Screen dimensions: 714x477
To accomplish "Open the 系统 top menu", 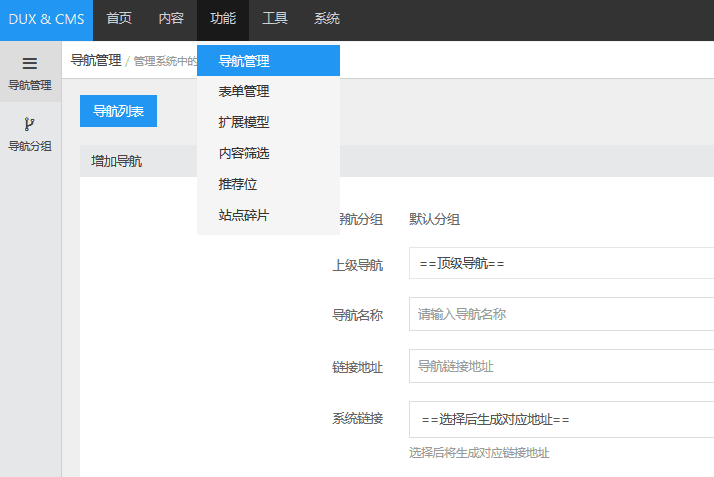I will click(x=327, y=19).
